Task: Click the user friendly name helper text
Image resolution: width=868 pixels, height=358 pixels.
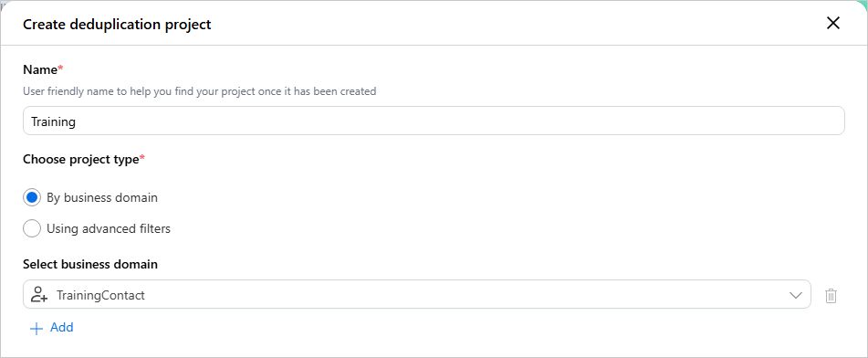Action: [x=199, y=91]
